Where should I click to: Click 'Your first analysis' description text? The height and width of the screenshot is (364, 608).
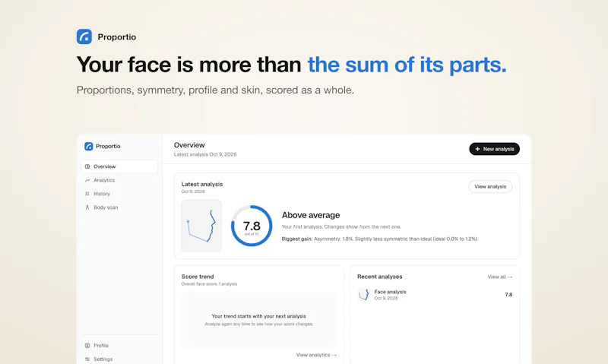point(341,226)
